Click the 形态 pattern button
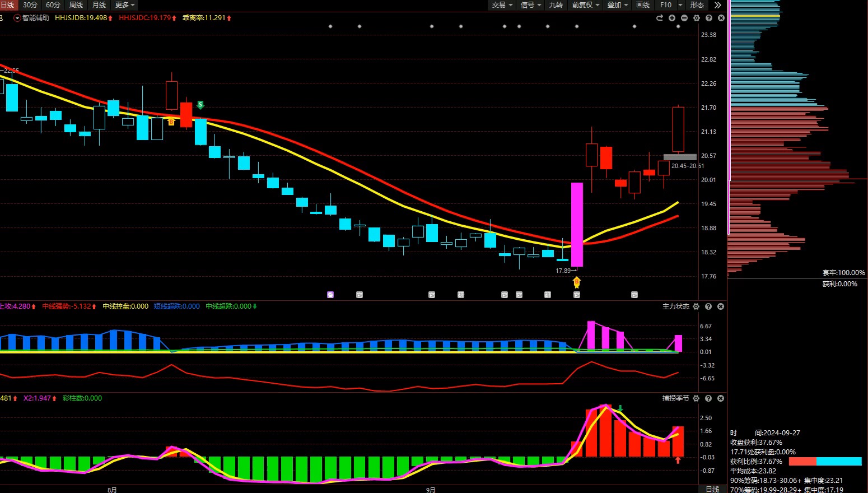This screenshot has height=493, width=868. pyautogui.click(x=697, y=4)
